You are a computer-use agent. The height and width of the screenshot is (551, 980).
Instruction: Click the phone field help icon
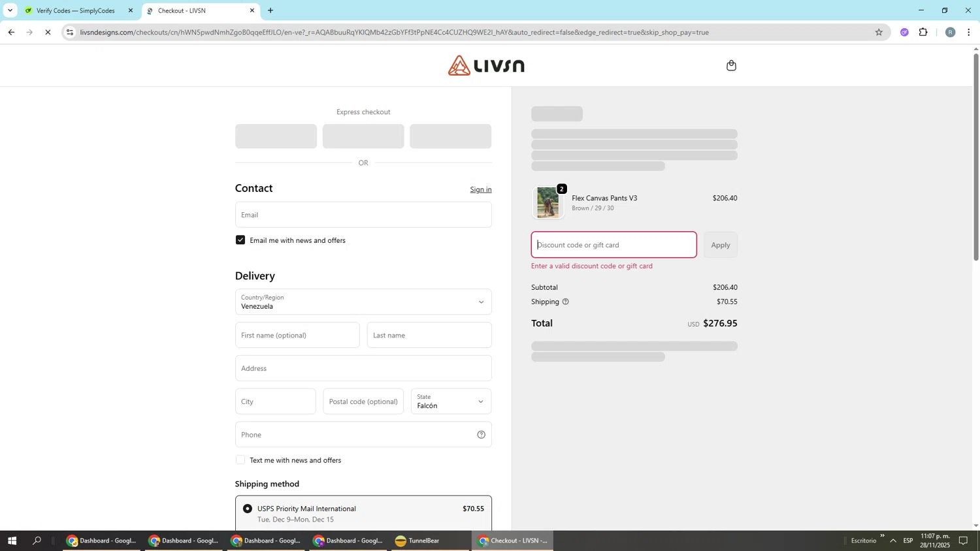point(481,435)
